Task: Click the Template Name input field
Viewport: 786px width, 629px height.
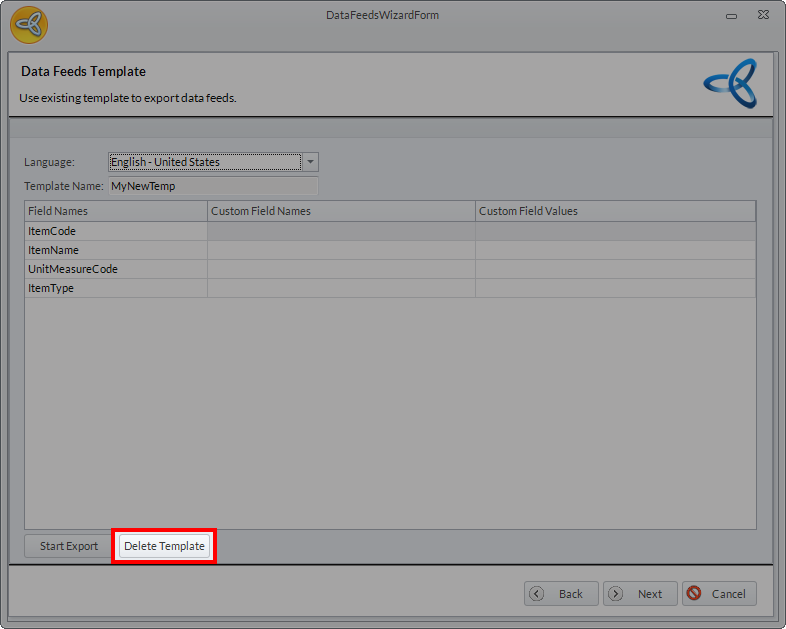Action: [x=212, y=186]
